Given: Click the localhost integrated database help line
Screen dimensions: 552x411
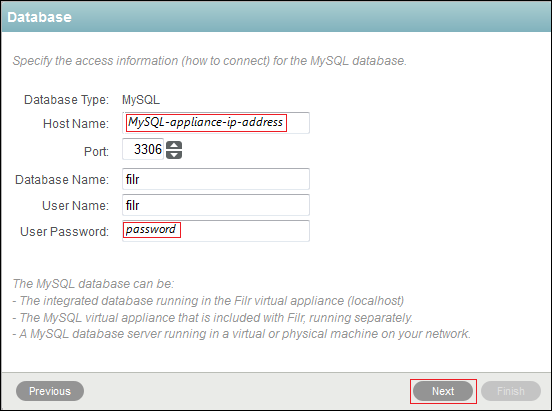Looking at the screenshot, I should click(208, 300).
